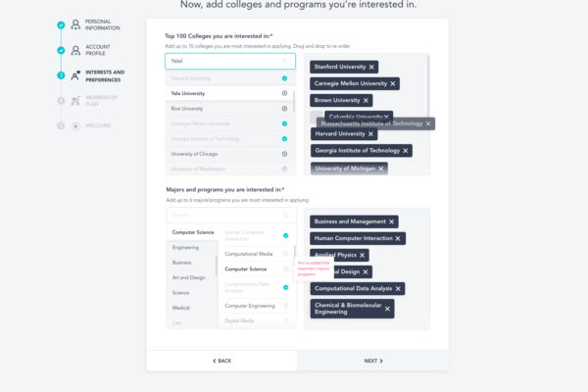Click the Account Profile person icon
The height and width of the screenshot is (392, 588).
coord(75,50)
